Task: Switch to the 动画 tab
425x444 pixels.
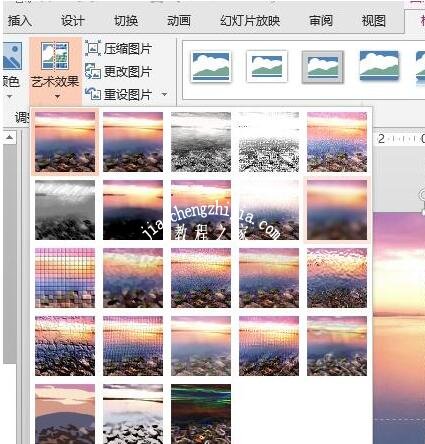Action: [x=179, y=21]
